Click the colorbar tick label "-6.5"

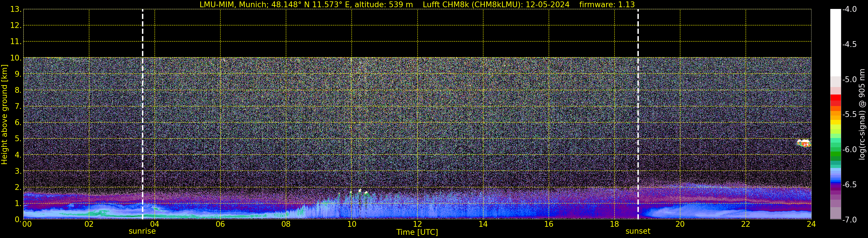[850, 184]
